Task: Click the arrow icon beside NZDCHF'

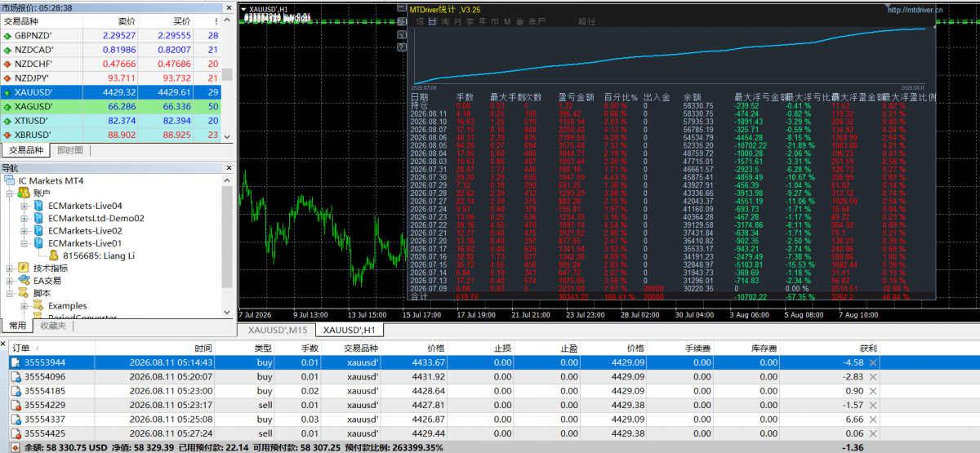Action: click(x=7, y=64)
